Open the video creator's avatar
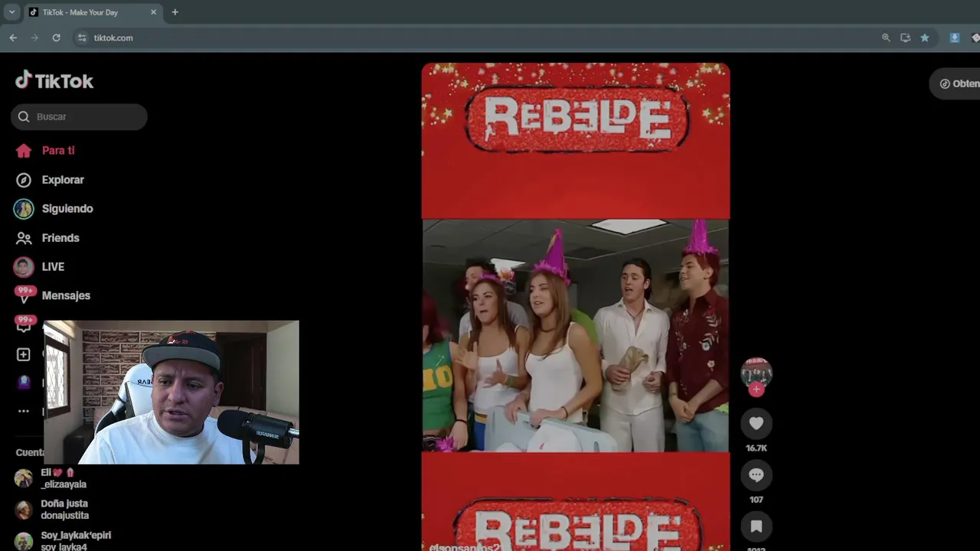The image size is (980, 551). coord(756,373)
